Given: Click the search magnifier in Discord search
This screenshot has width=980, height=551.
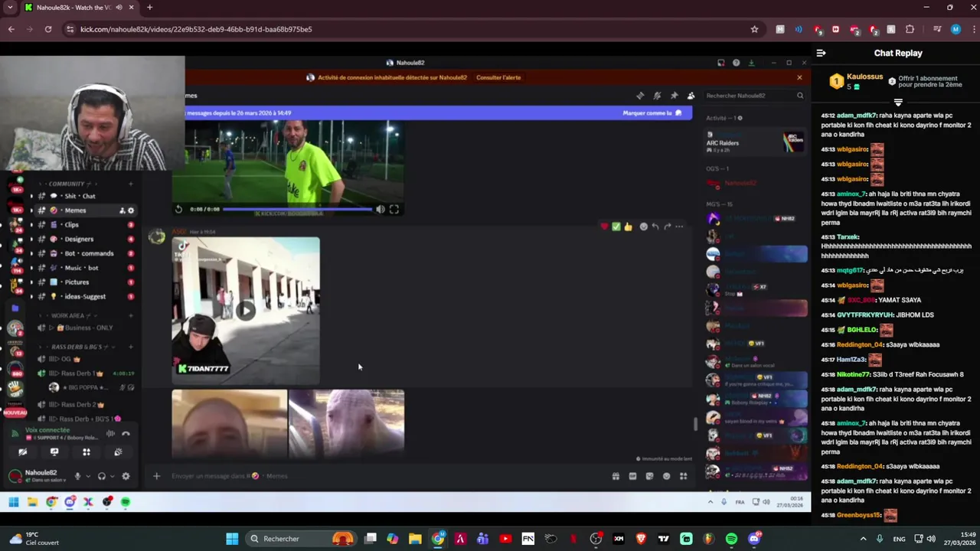Looking at the screenshot, I should [x=800, y=96].
